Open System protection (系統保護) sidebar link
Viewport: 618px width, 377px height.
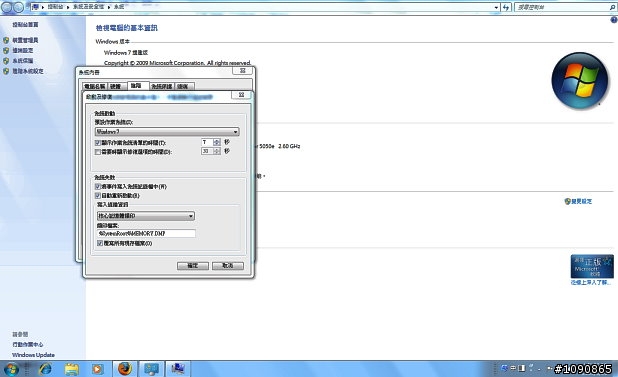click(x=22, y=61)
